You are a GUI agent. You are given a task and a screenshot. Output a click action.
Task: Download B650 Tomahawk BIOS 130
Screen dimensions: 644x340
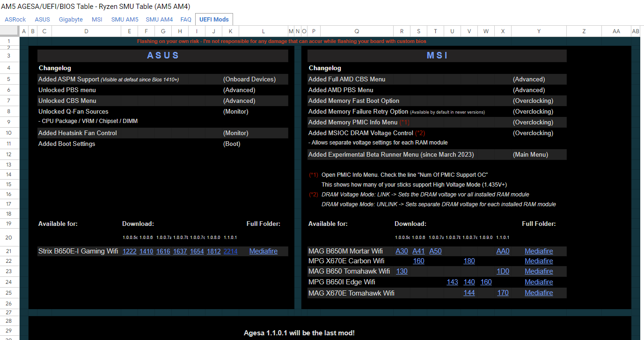(402, 271)
